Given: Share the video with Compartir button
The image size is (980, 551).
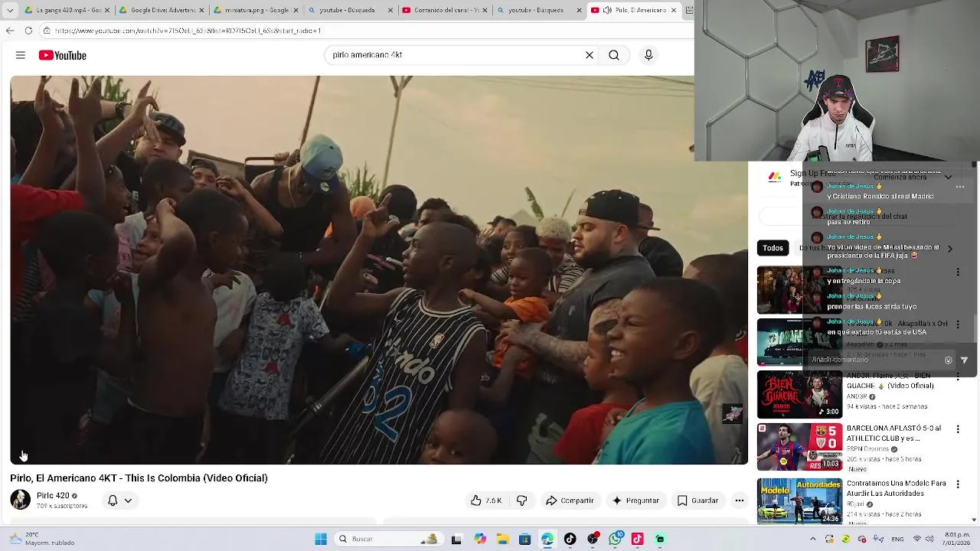Looking at the screenshot, I should (x=569, y=500).
